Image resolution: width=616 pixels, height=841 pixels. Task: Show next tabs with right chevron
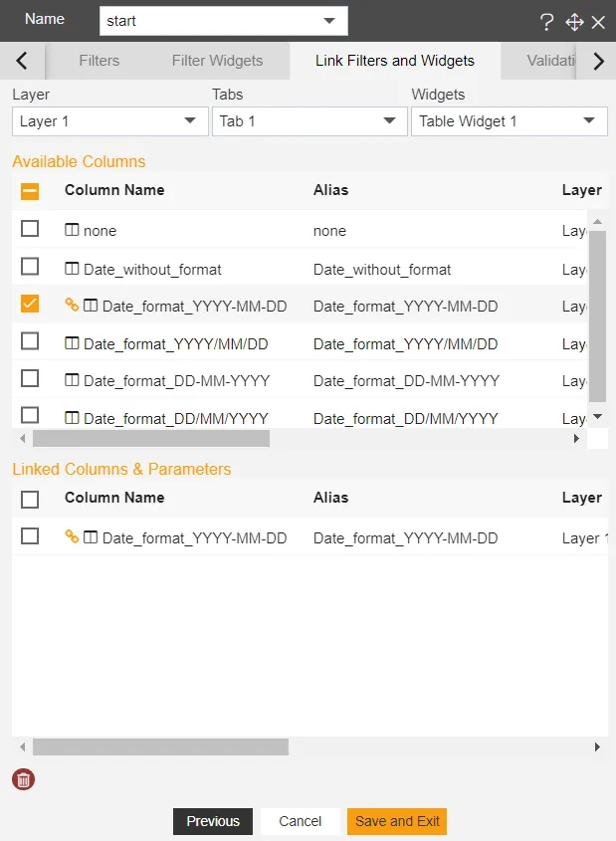599,61
